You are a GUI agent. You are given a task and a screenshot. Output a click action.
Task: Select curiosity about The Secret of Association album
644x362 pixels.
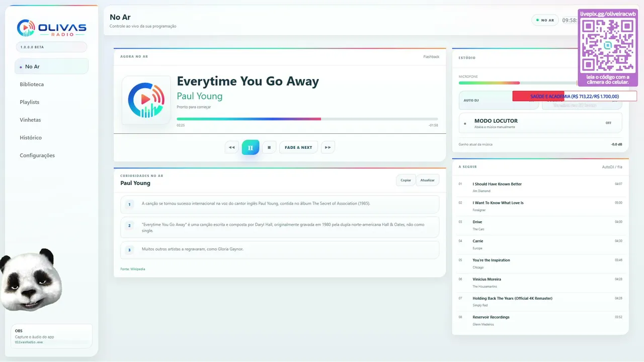(x=280, y=204)
